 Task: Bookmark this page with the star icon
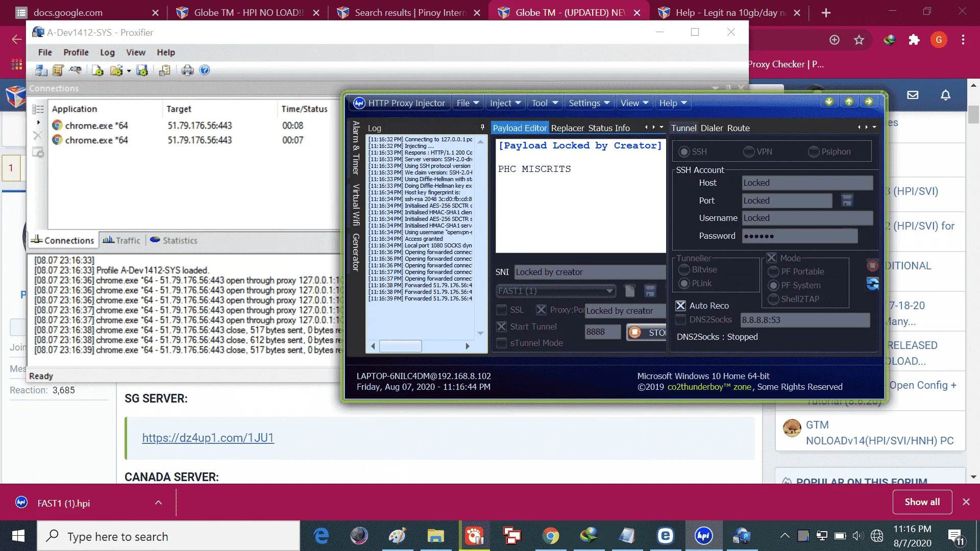tap(859, 40)
